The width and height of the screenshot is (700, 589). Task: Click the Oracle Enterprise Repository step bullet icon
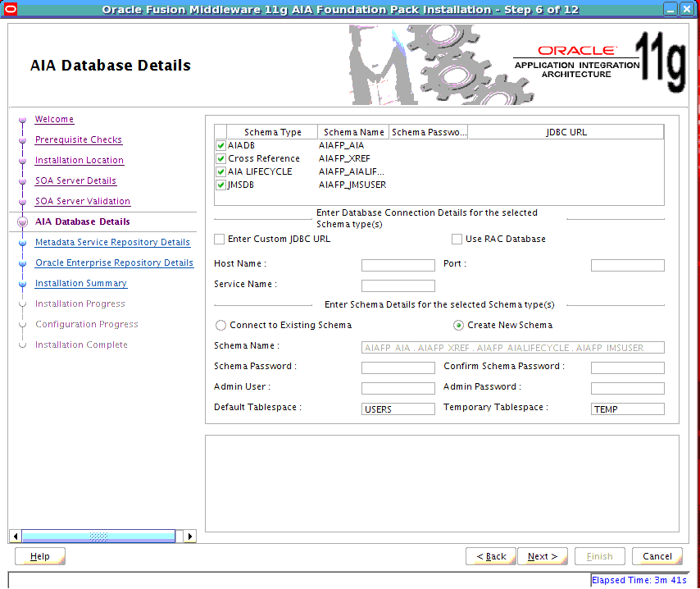(22, 263)
